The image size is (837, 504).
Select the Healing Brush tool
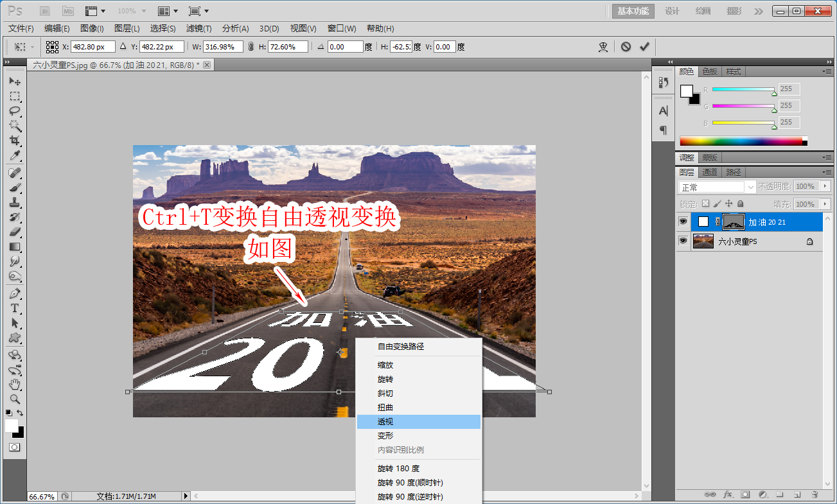pos(15,173)
